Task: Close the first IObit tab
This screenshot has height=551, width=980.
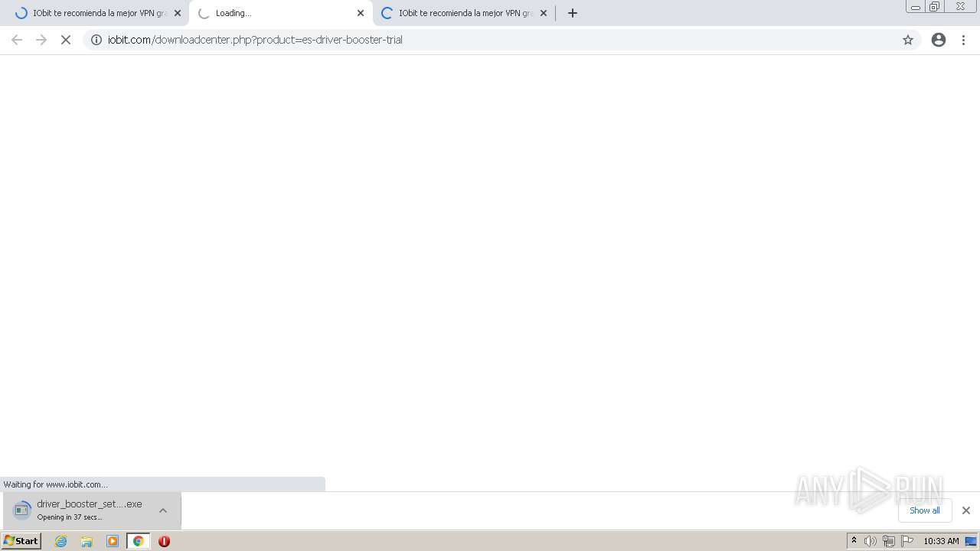Action: click(178, 13)
